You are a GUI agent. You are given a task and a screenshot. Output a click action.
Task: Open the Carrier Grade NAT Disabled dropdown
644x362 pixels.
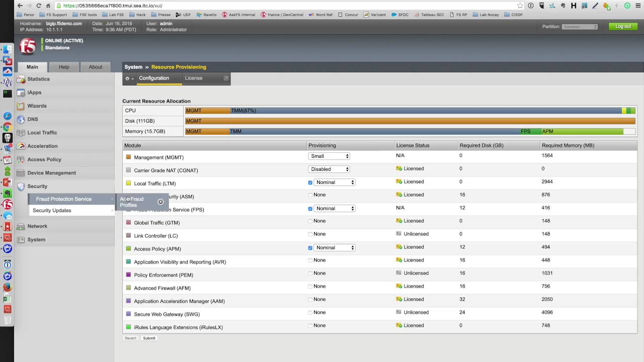[329, 169]
